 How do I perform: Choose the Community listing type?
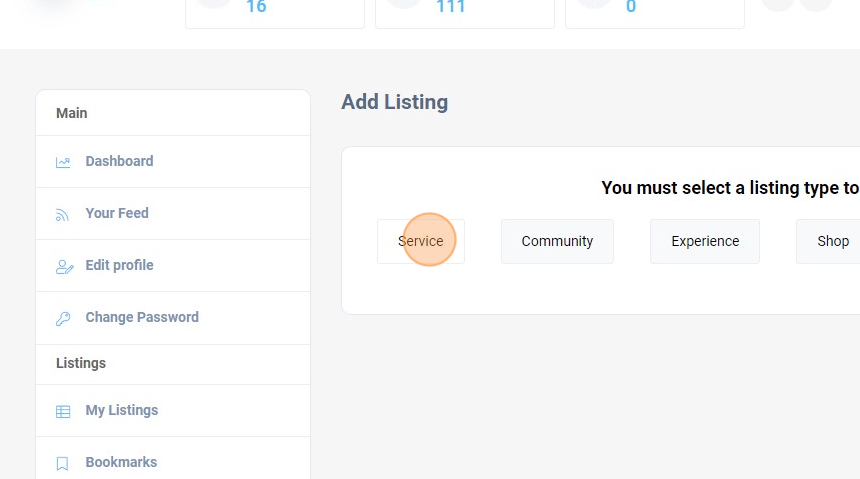coord(557,241)
